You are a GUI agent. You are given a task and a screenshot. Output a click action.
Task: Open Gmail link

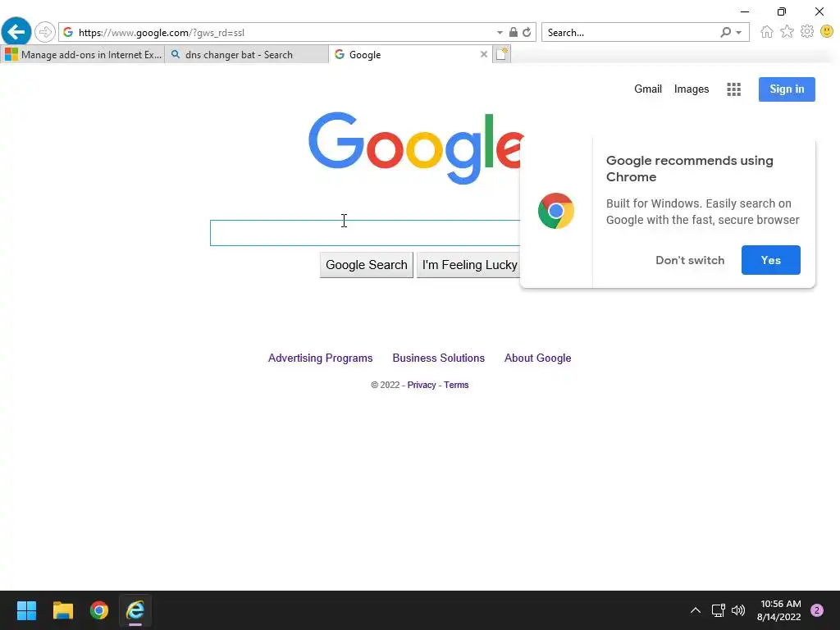point(648,89)
